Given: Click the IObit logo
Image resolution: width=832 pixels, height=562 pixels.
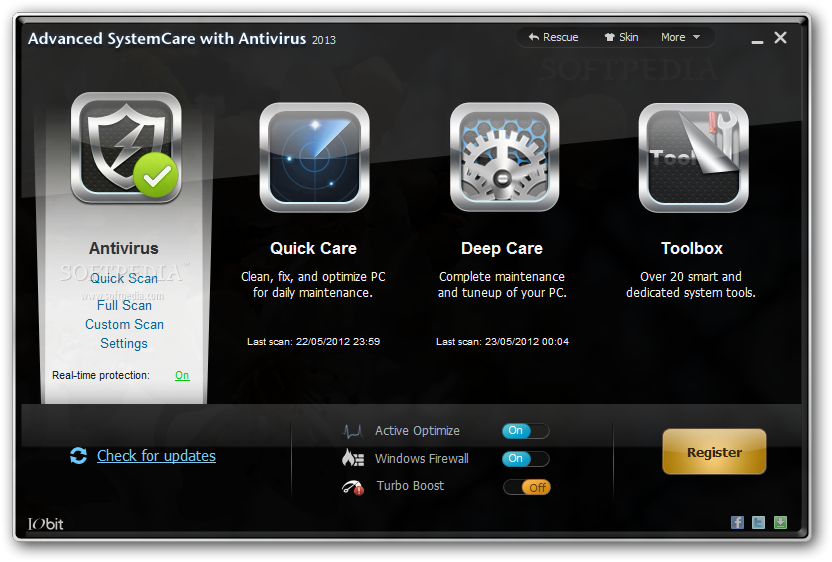Looking at the screenshot, I should pyautogui.click(x=46, y=524).
